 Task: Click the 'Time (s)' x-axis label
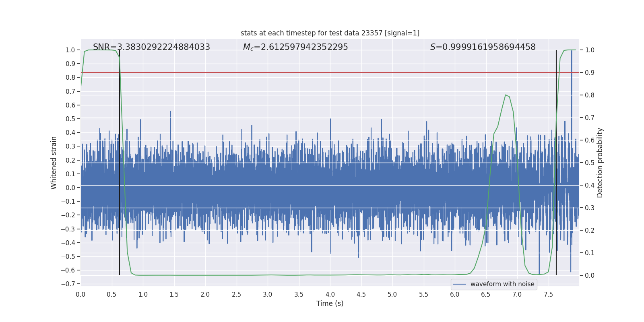pos(330,303)
